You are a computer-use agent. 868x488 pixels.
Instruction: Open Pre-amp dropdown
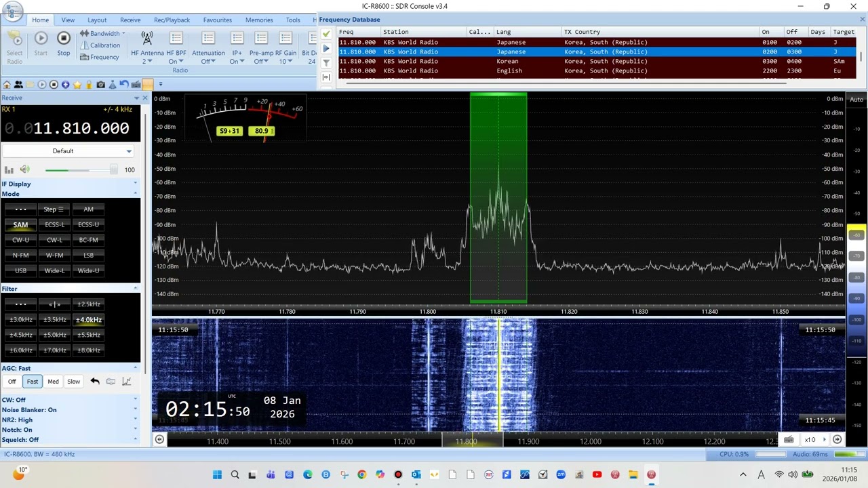pyautogui.click(x=261, y=47)
